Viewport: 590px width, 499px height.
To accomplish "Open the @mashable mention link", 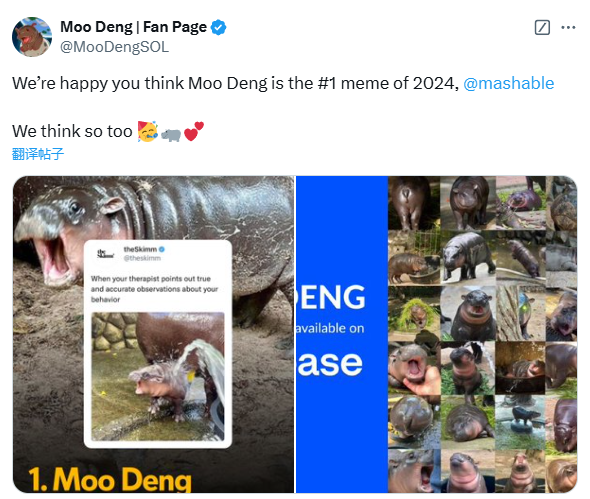I will pos(508,83).
